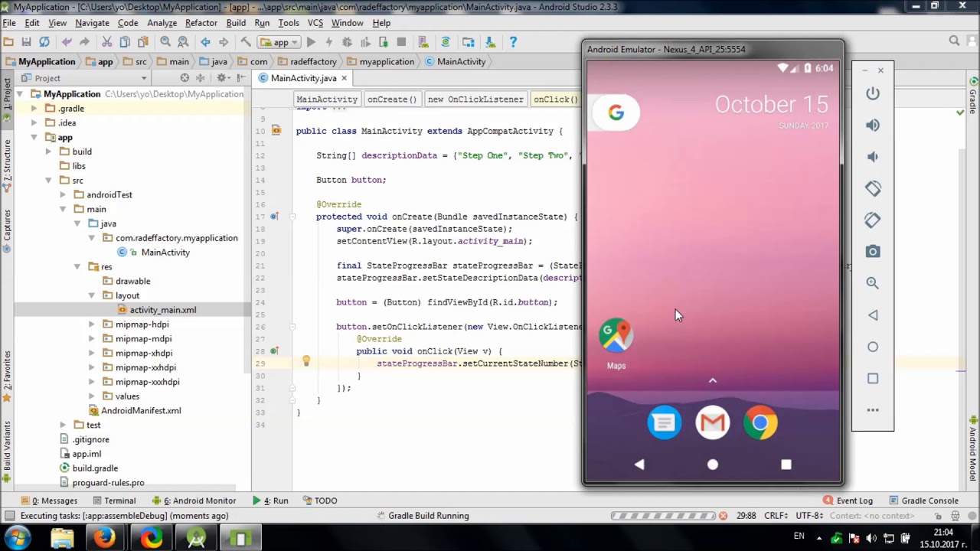Collapse the app module tree node
The height and width of the screenshot is (551, 980).
tap(34, 137)
